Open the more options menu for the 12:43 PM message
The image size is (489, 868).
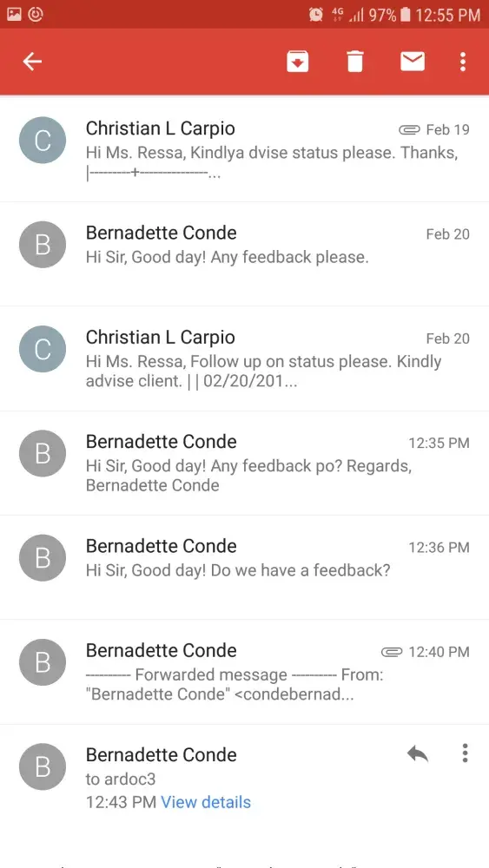tap(466, 753)
